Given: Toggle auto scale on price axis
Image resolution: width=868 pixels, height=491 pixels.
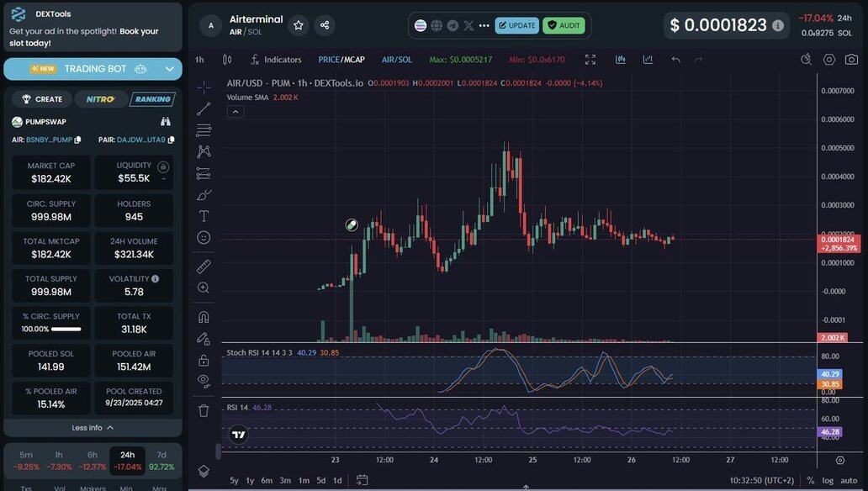Looking at the screenshot, I should pos(849,480).
